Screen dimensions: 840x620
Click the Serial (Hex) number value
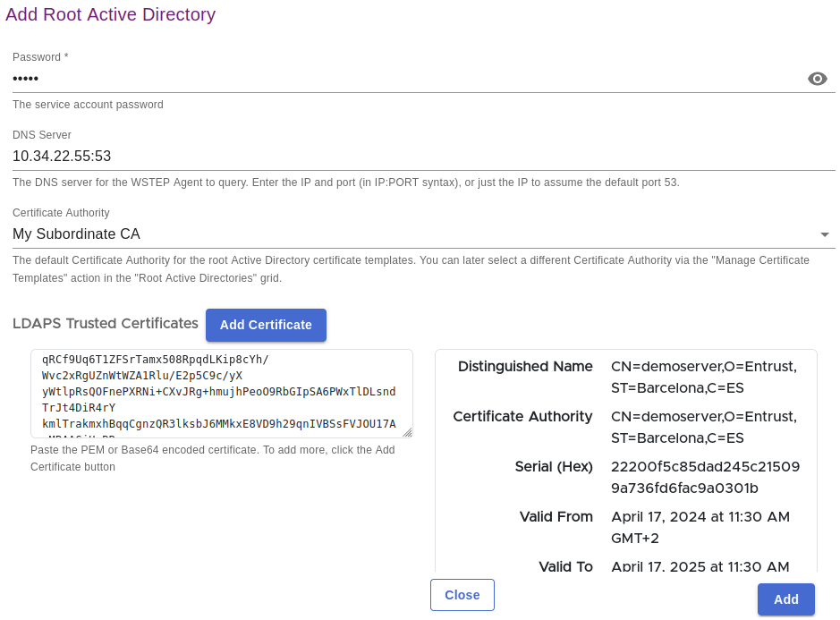[x=705, y=478]
